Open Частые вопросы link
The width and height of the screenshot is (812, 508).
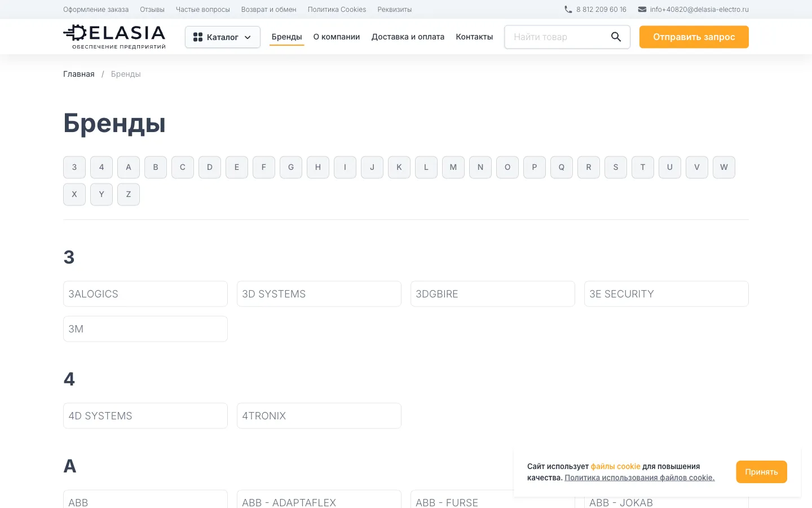click(x=203, y=10)
